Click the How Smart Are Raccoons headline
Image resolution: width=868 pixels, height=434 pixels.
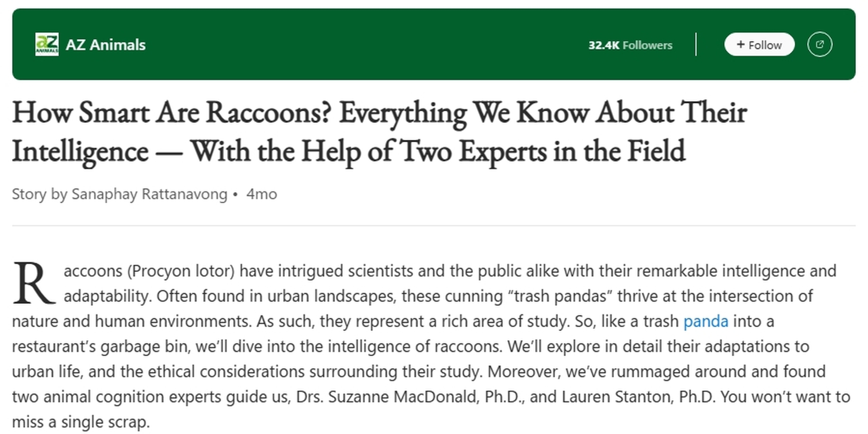(x=379, y=131)
